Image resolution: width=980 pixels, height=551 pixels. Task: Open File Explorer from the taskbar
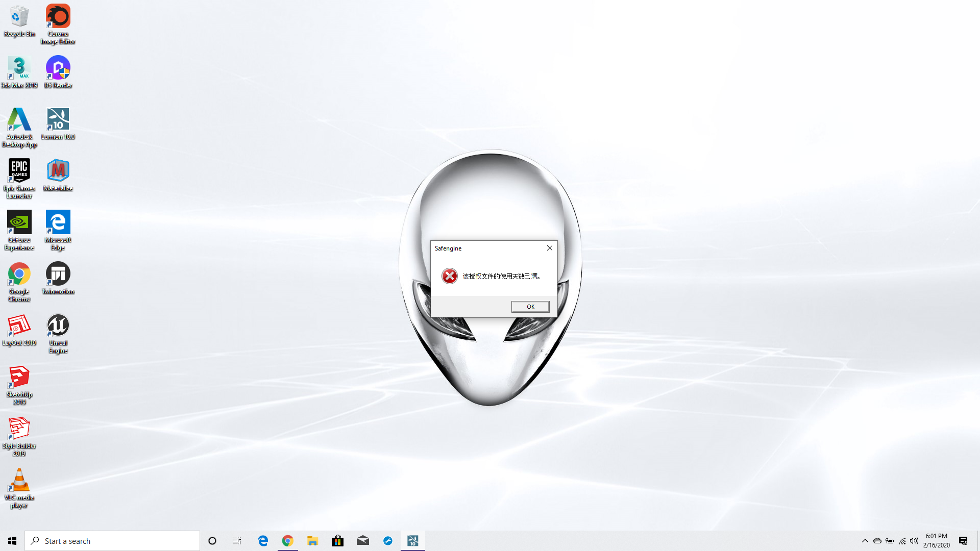tap(313, 541)
